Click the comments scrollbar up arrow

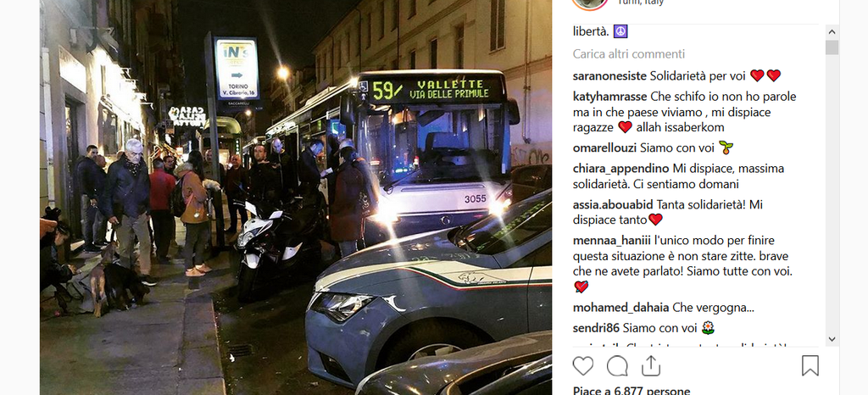(832, 31)
